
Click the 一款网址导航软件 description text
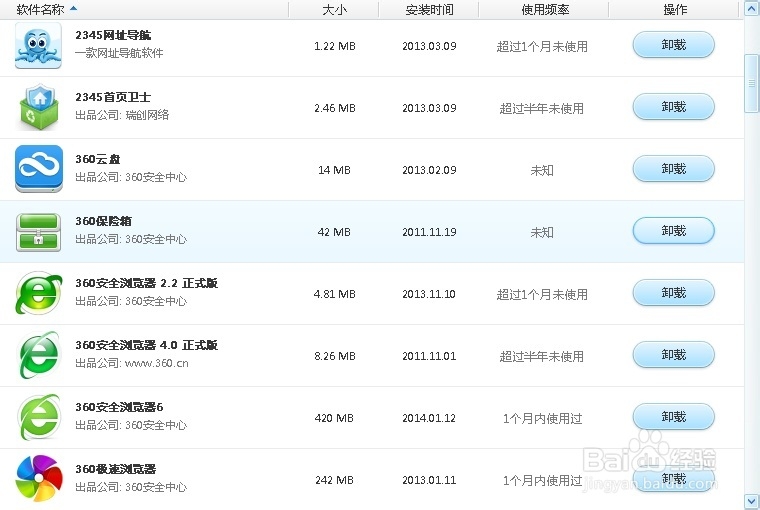pos(119,53)
